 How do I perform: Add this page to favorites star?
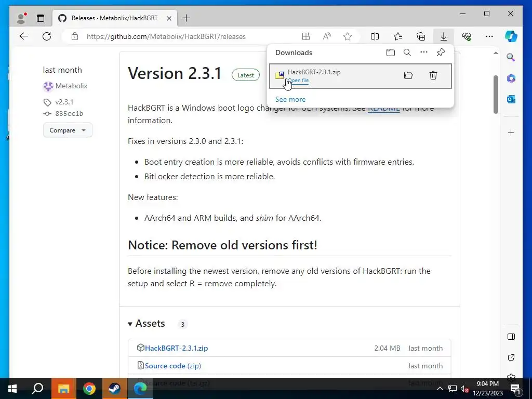(x=348, y=36)
